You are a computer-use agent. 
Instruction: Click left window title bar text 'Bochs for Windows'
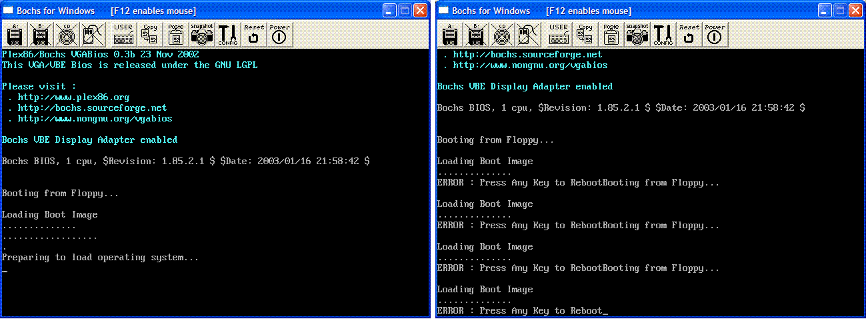[x=56, y=11]
